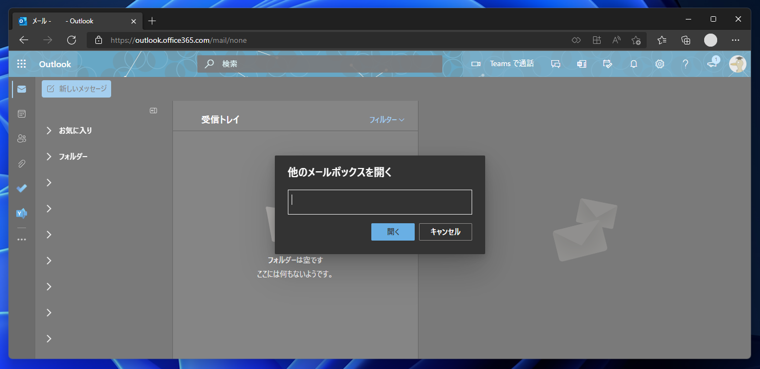Expand the お気に入り folder group
760x369 pixels.
click(48, 130)
